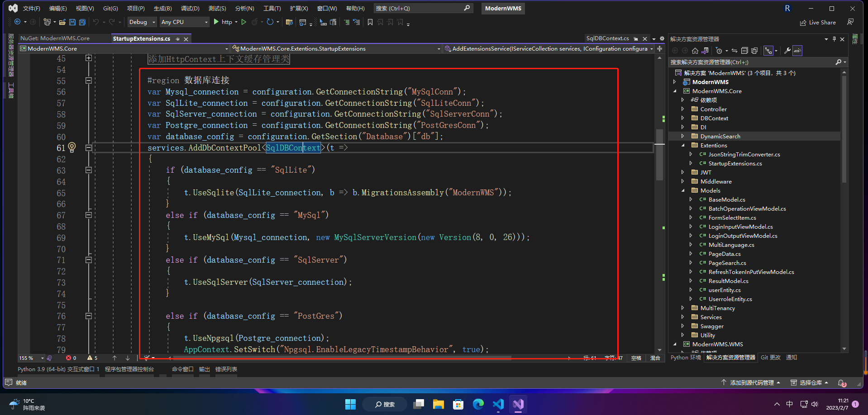868x415 pixels.
Task: Click the split editor window icon
Action: point(660,48)
